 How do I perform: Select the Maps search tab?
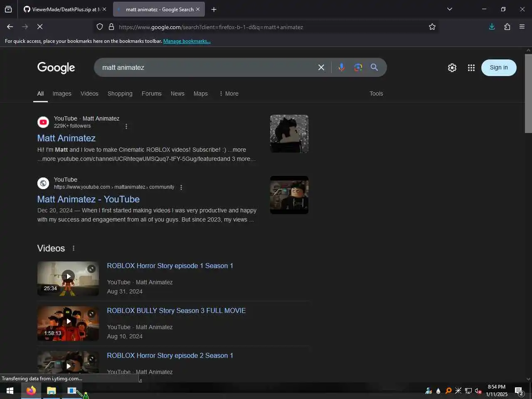point(200,94)
